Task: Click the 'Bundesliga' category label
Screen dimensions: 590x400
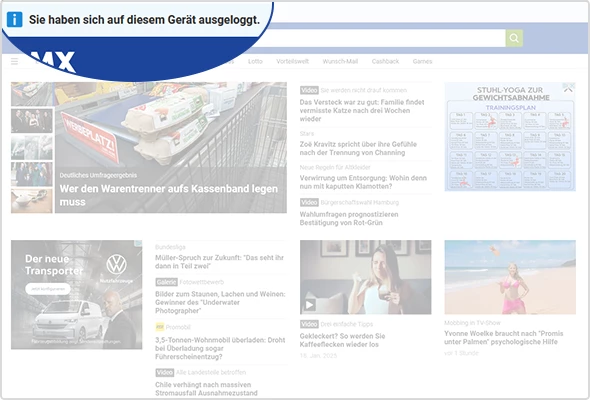Action: (x=170, y=247)
